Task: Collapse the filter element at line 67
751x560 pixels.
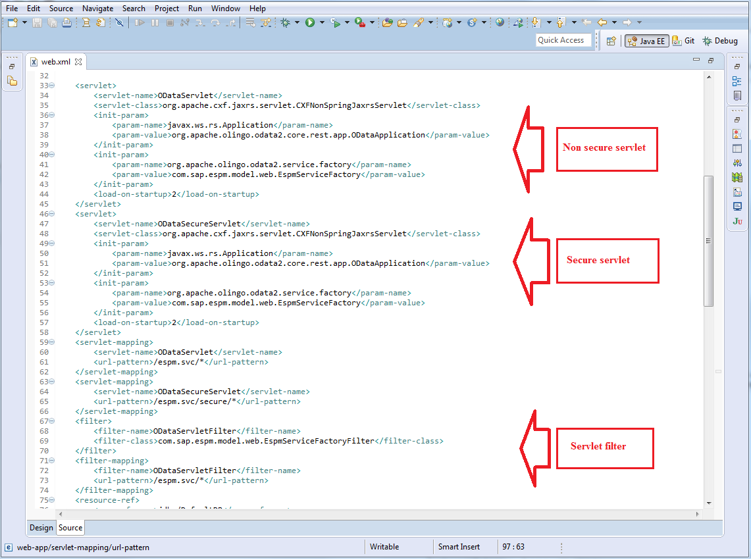Action: click(52, 422)
